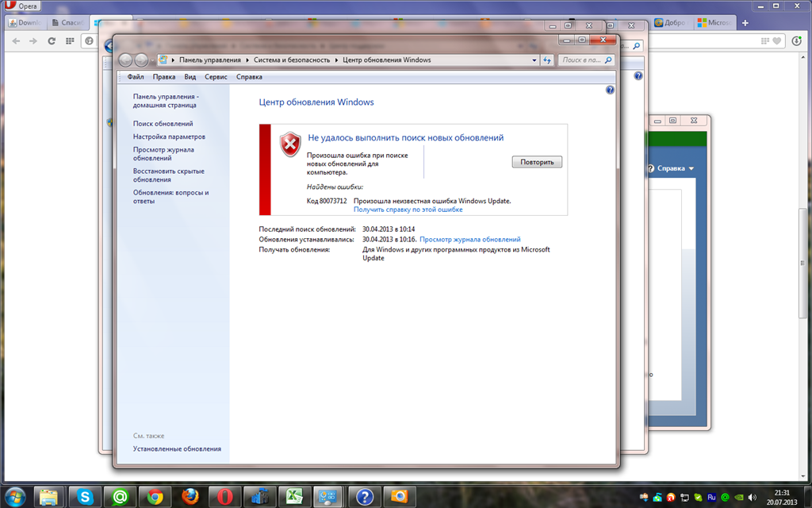Launch Skype from the taskbar
Viewport: 812px width, 508px height.
84,497
